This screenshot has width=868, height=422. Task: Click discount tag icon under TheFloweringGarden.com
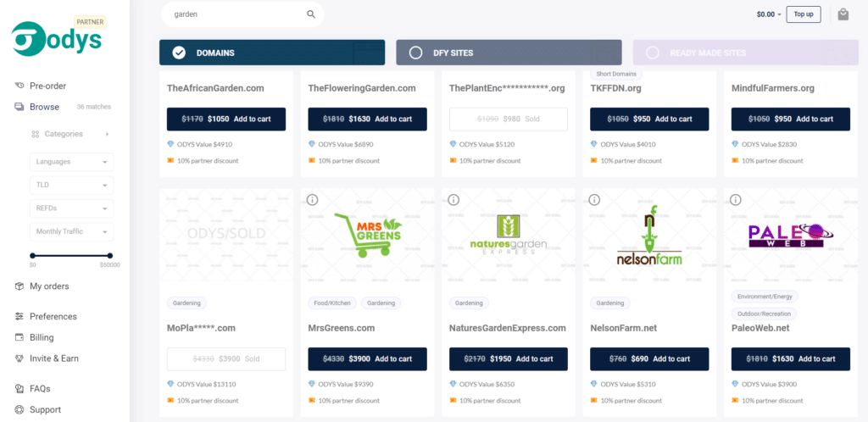tap(312, 160)
